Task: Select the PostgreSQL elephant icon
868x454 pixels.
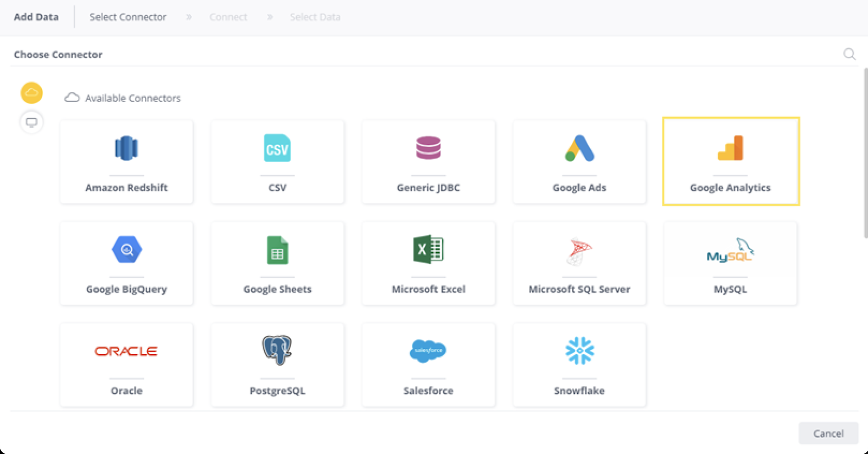Action: click(x=277, y=350)
